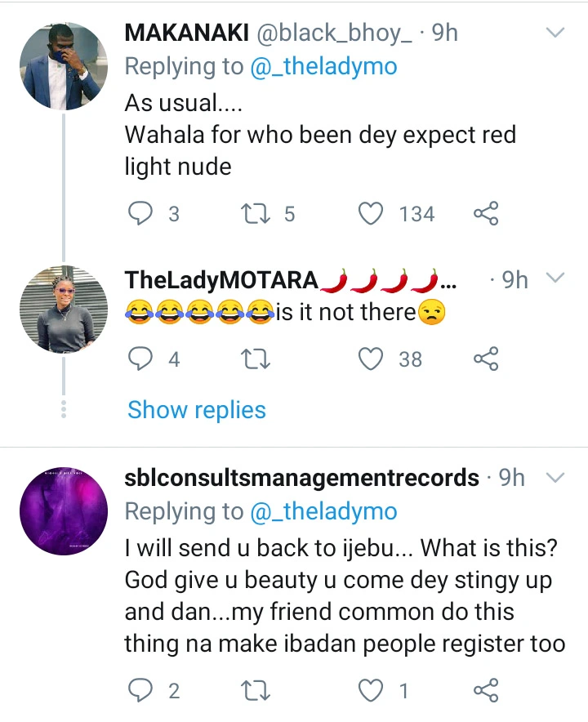The image size is (588, 722).
Task: Open options chevron on sblconsultsmanagementrecords' tweet
Action: pos(555,477)
